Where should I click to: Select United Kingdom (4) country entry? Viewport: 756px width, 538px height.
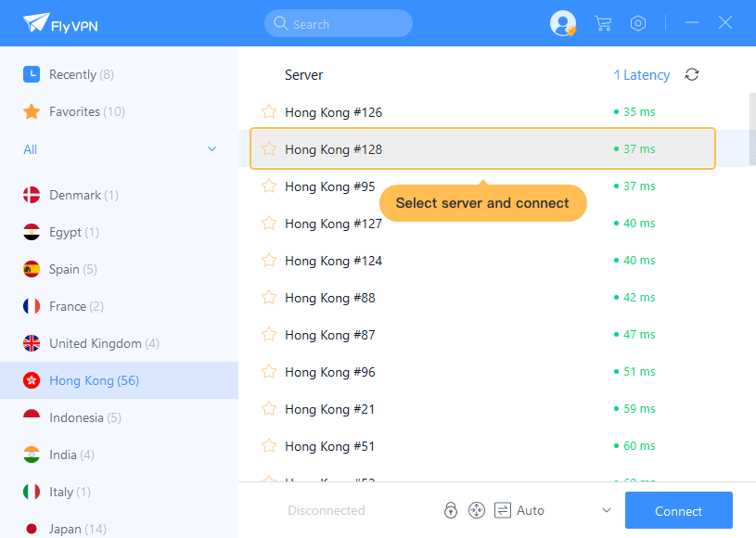click(119, 344)
